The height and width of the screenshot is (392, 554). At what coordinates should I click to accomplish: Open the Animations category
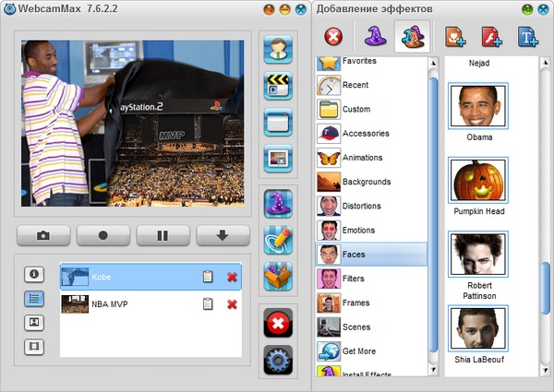(x=371, y=158)
